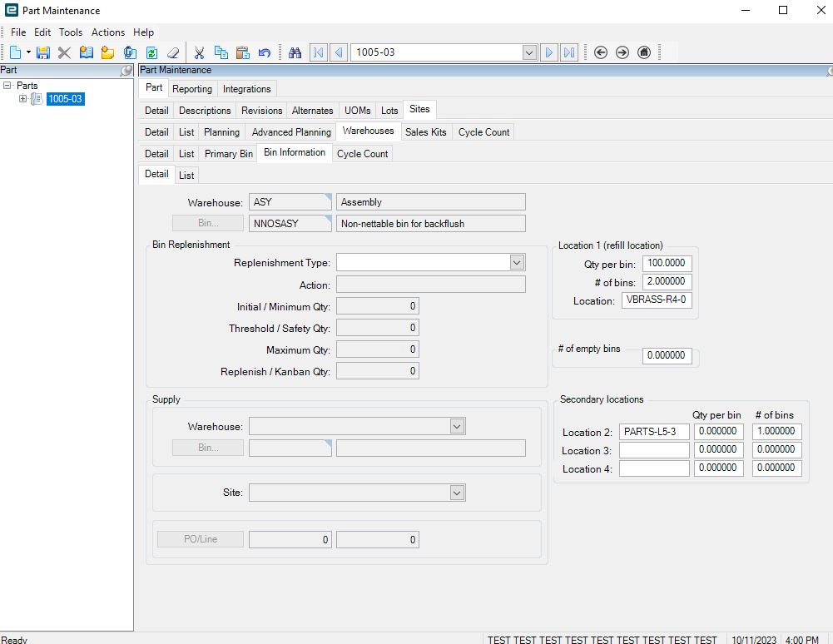This screenshot has width=833, height=644.
Task: Open the Actions menu
Action: pyautogui.click(x=107, y=32)
